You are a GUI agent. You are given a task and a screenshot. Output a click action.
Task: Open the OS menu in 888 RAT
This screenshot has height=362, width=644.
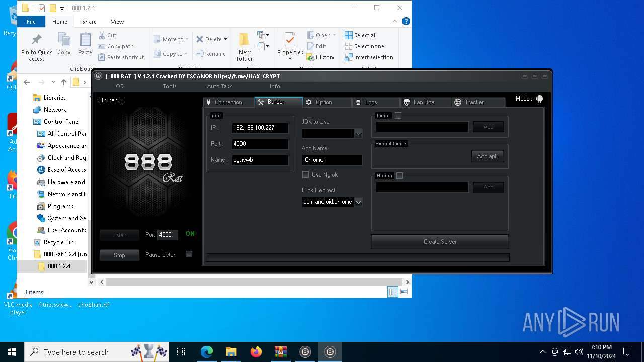click(119, 86)
